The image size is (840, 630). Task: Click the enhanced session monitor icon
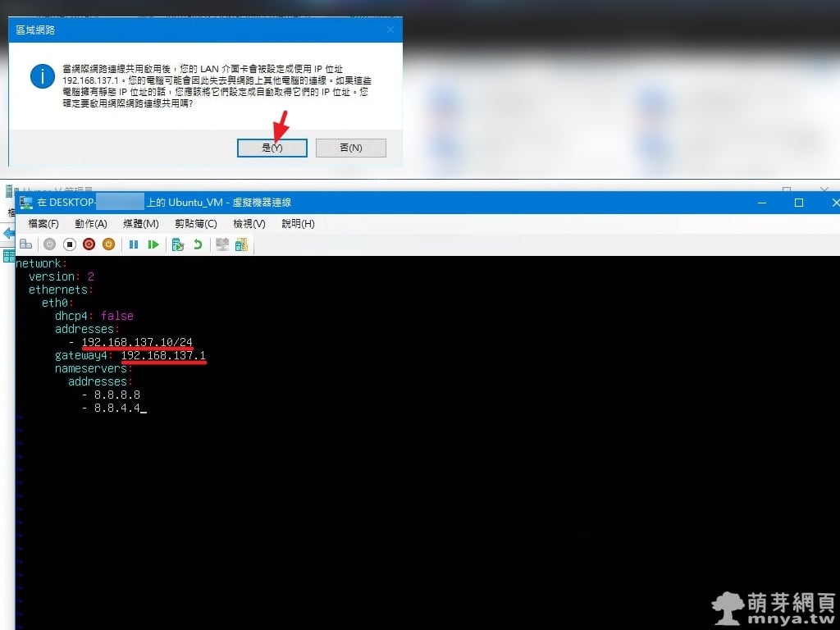pyautogui.click(x=221, y=244)
